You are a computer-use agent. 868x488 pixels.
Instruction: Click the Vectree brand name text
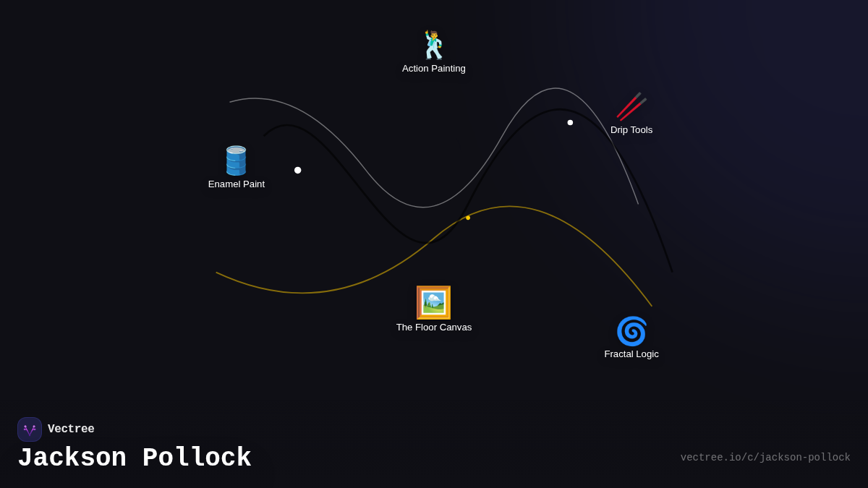pos(71,429)
